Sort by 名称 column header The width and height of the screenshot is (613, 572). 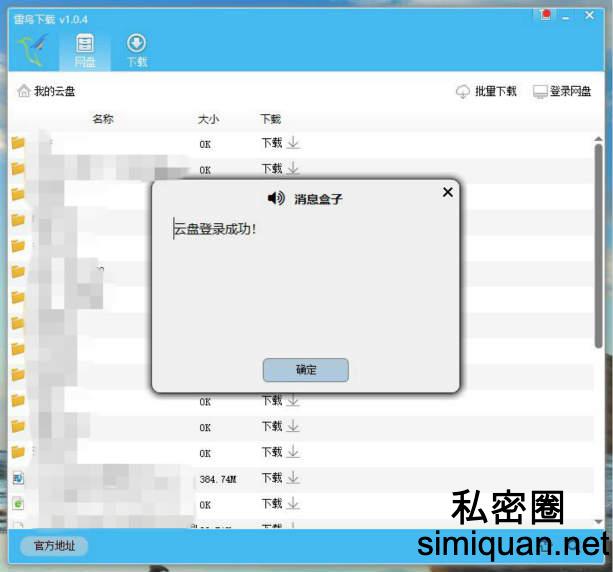102,119
